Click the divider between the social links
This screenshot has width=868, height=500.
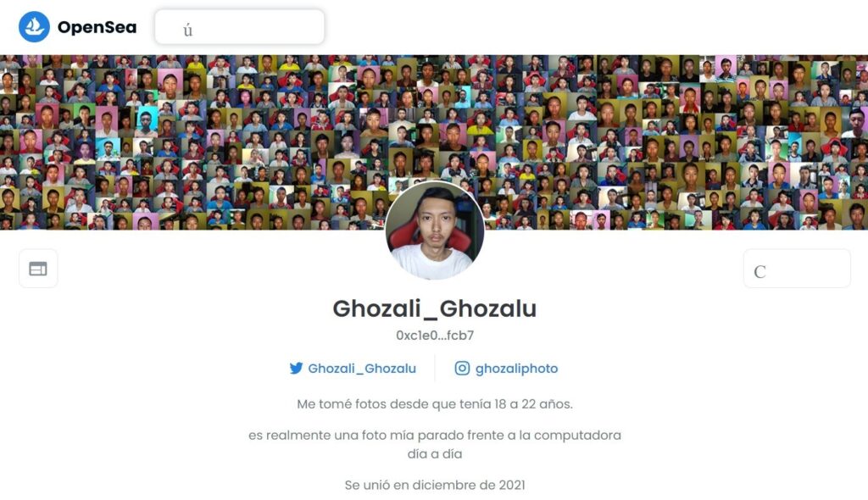coord(435,368)
